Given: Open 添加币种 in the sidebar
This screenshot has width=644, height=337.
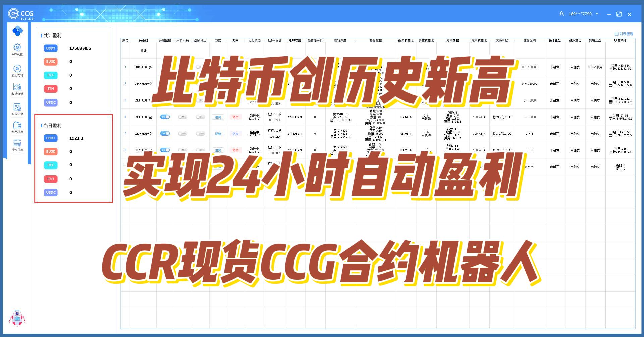Looking at the screenshot, I should (17, 71).
